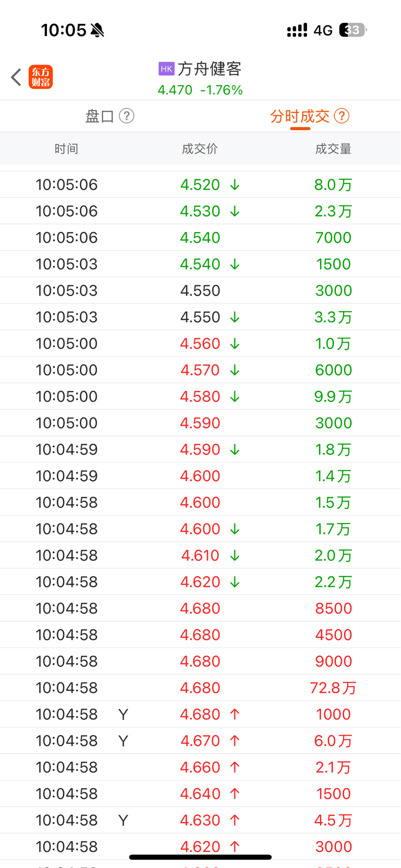401x868 pixels.
Task: Tap the purple HK market badge
Action: [166, 69]
